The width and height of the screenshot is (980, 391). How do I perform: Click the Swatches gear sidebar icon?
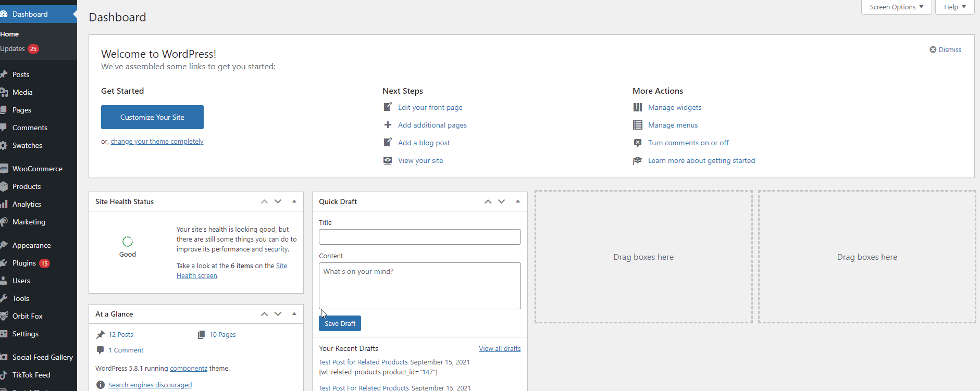4,145
